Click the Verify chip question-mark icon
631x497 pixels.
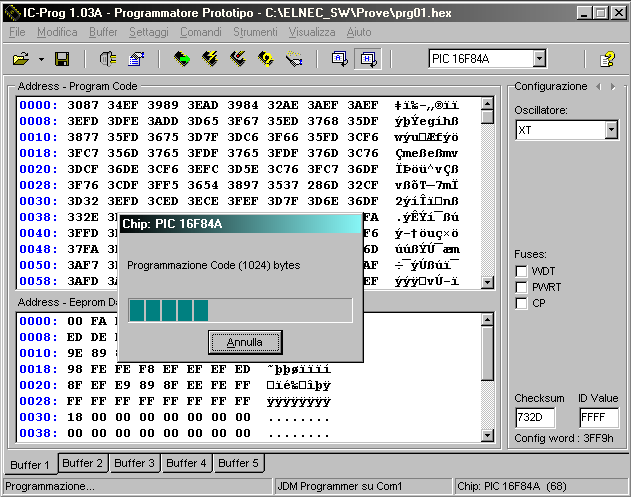pyautogui.click(x=266, y=59)
